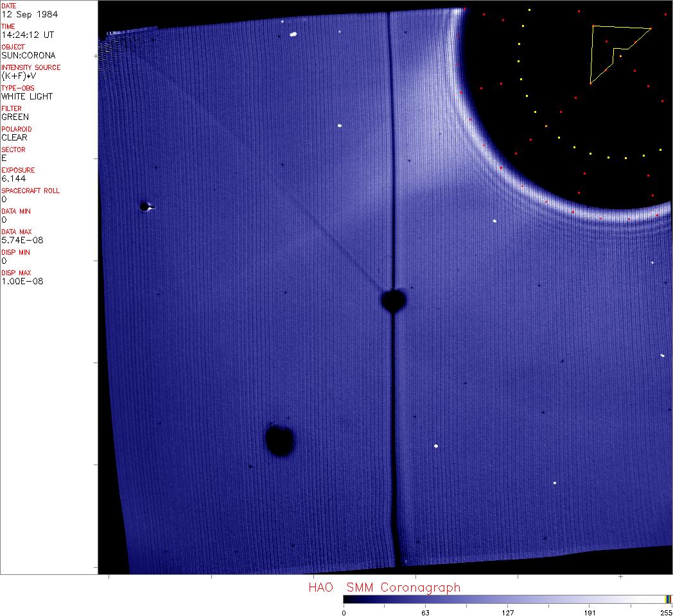Pick the yellow-orange end of the color bar
The height and width of the screenshot is (616, 673).
pyautogui.click(x=669, y=599)
